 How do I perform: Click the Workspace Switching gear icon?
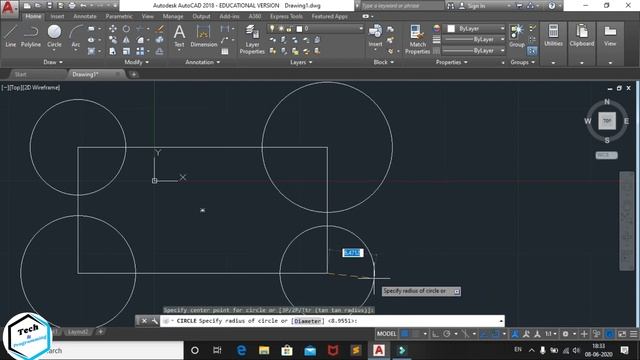565,334
